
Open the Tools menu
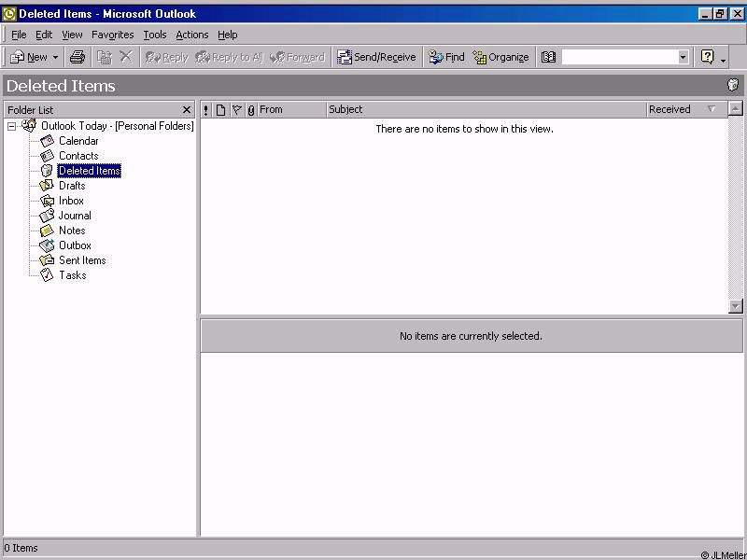click(x=155, y=35)
